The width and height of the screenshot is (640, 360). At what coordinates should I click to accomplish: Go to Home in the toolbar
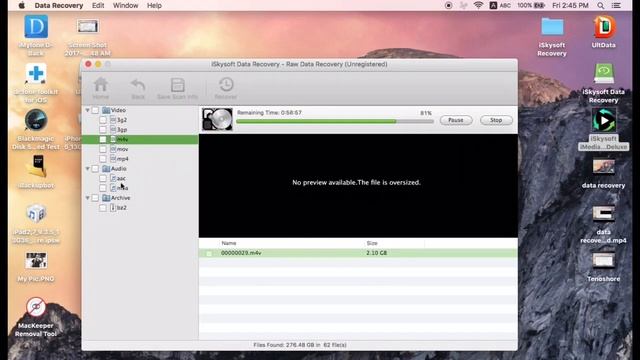pos(100,88)
